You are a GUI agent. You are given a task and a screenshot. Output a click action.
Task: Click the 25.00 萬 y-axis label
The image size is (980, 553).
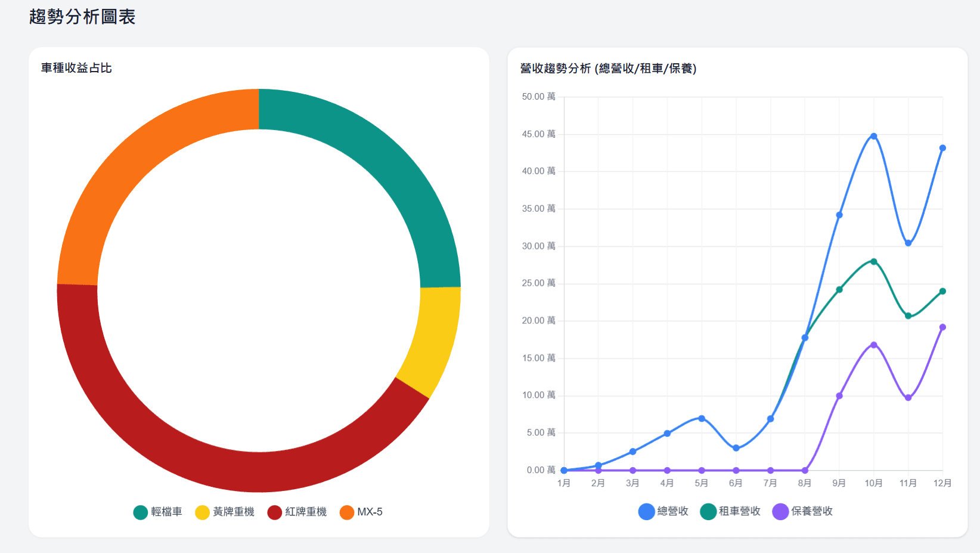539,283
